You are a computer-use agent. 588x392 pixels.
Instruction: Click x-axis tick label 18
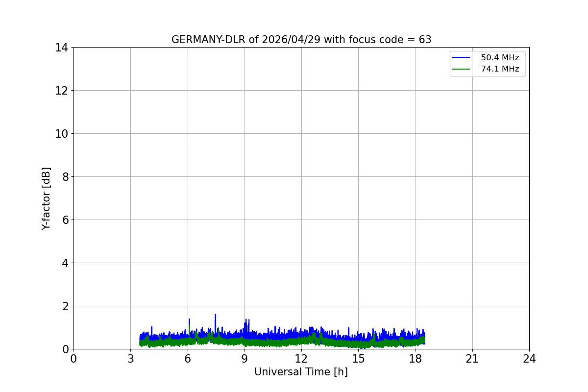coord(416,359)
